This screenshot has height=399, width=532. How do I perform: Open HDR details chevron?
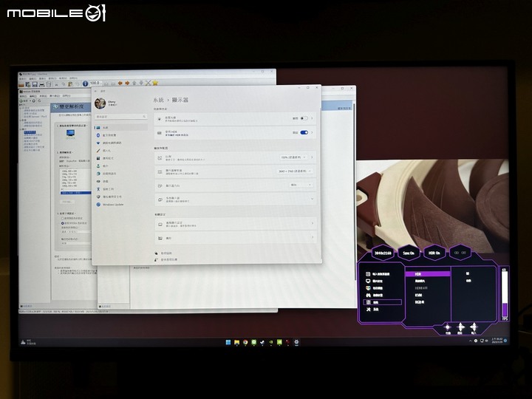[x=312, y=133]
